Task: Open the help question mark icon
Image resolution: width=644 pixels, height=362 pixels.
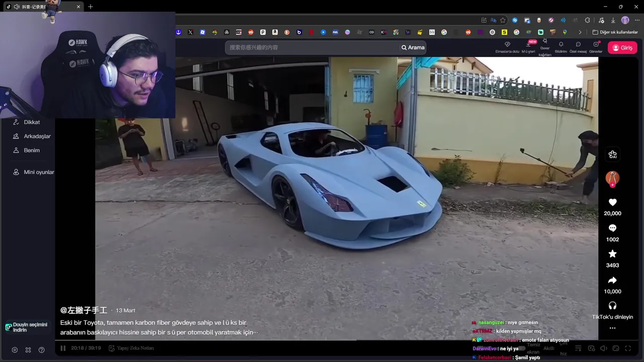Action: pos(42,350)
